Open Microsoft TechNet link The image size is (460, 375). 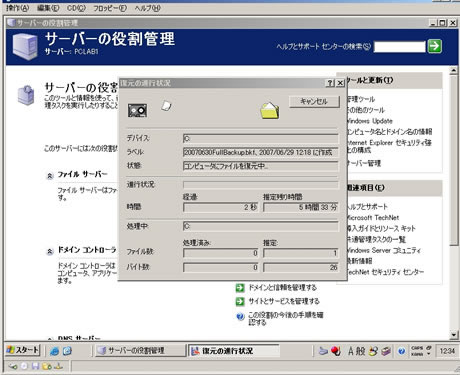[x=373, y=218]
